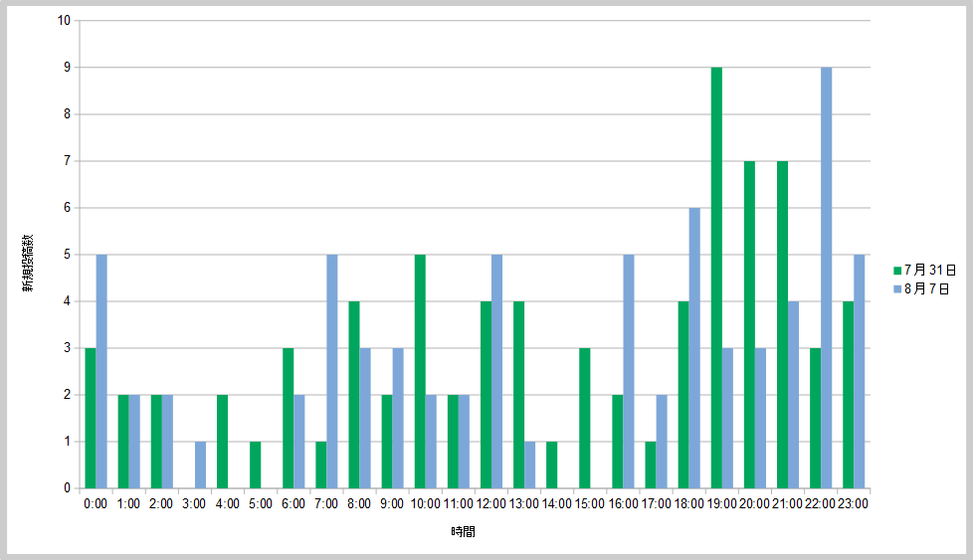This screenshot has width=973, height=560.
Task: Click the tallest green bar at 19:00
Action: [x=716, y=278]
